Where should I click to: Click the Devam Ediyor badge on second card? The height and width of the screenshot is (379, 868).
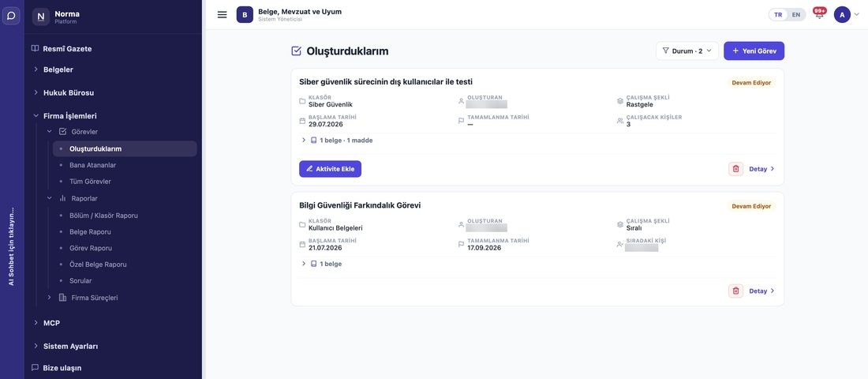pos(751,206)
